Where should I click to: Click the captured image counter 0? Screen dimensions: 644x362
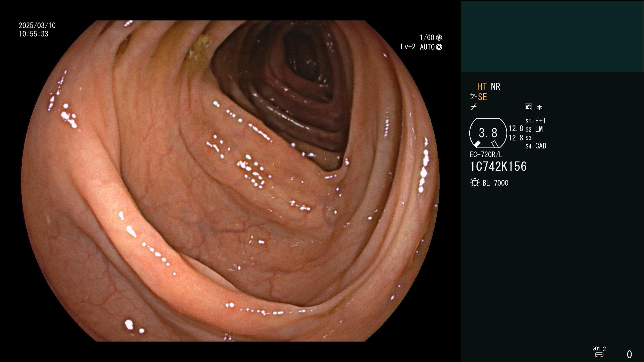630,354
